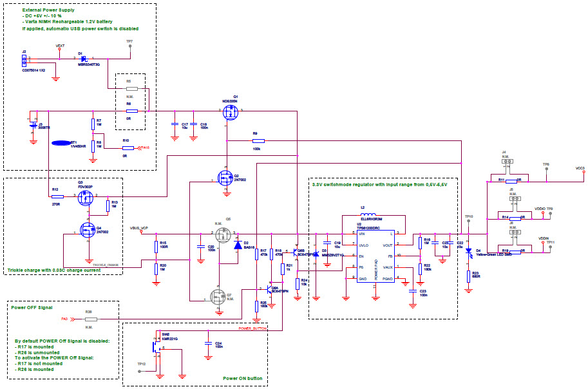This screenshot has height=389, width=588.
Task: Select test point TP7 near D1
Action: 130,46
